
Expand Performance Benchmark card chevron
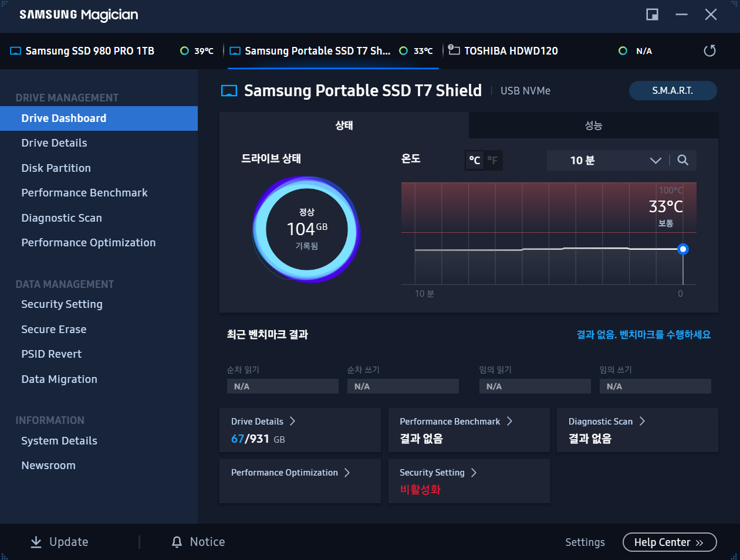(509, 421)
